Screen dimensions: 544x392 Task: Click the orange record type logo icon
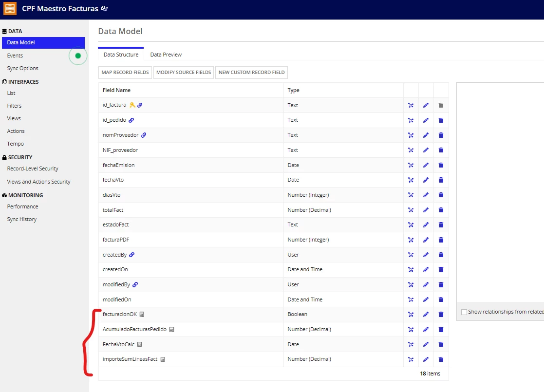[10, 9]
